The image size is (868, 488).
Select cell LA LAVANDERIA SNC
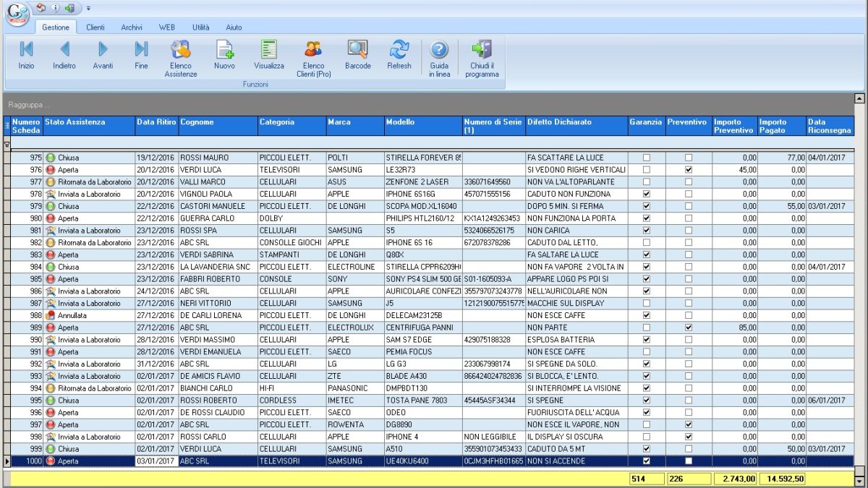click(x=218, y=267)
